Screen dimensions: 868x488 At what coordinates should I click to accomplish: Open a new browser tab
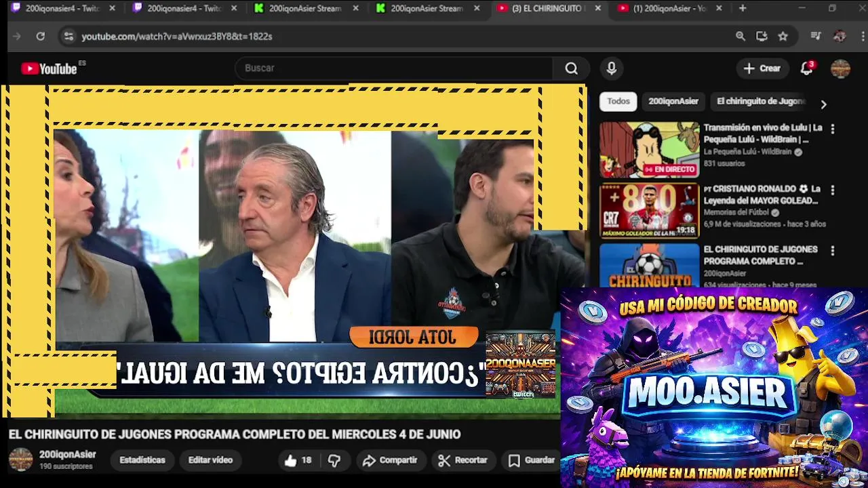coord(743,8)
